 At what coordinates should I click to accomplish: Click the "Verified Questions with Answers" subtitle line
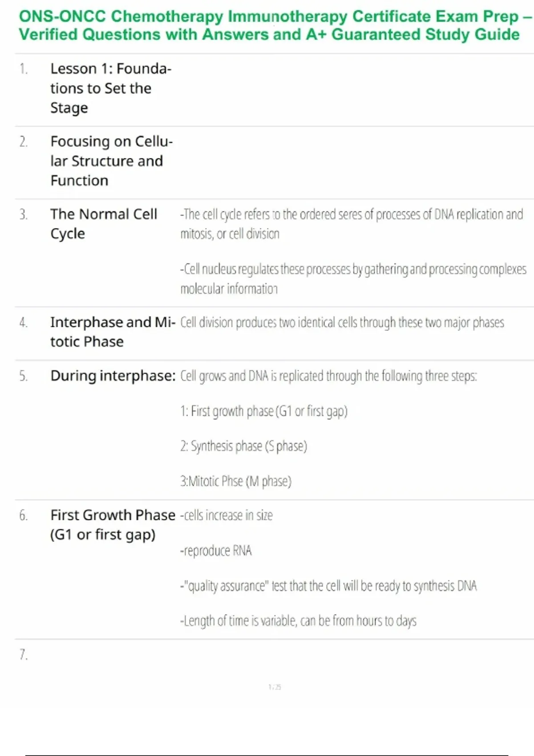[x=269, y=35]
